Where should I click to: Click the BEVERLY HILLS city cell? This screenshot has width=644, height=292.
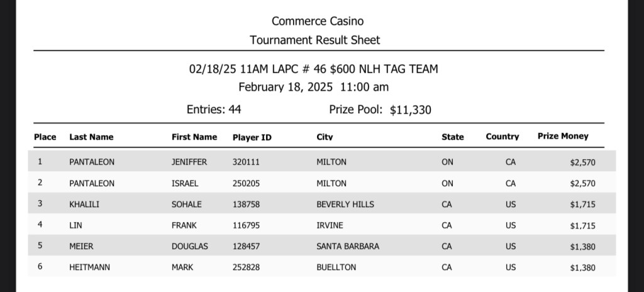[345, 204]
